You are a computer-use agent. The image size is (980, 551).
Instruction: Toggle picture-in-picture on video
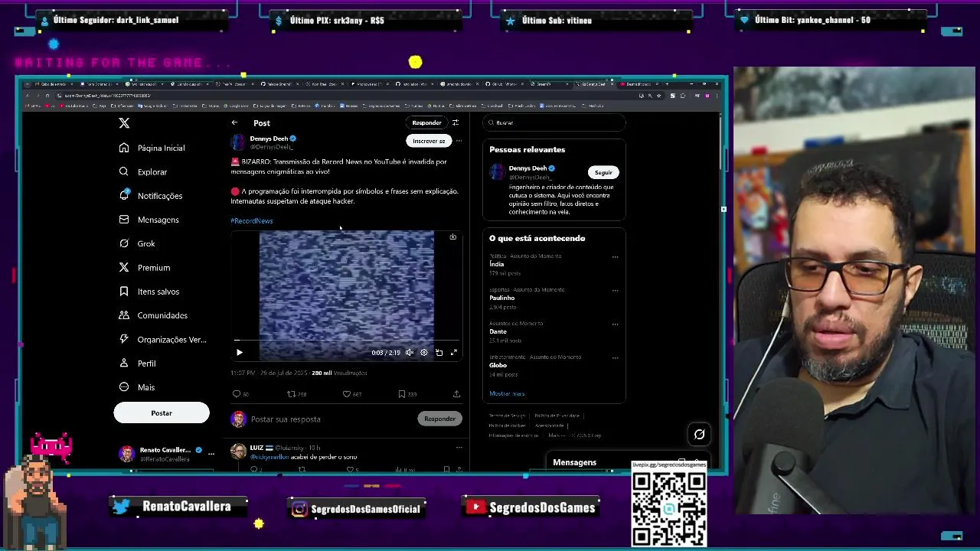pyautogui.click(x=439, y=353)
